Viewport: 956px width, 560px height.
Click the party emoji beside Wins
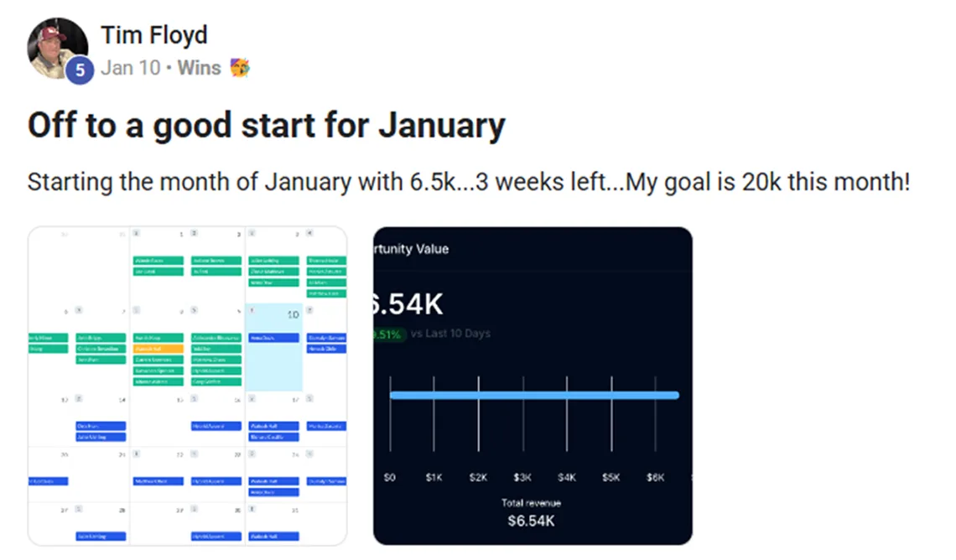tap(240, 68)
